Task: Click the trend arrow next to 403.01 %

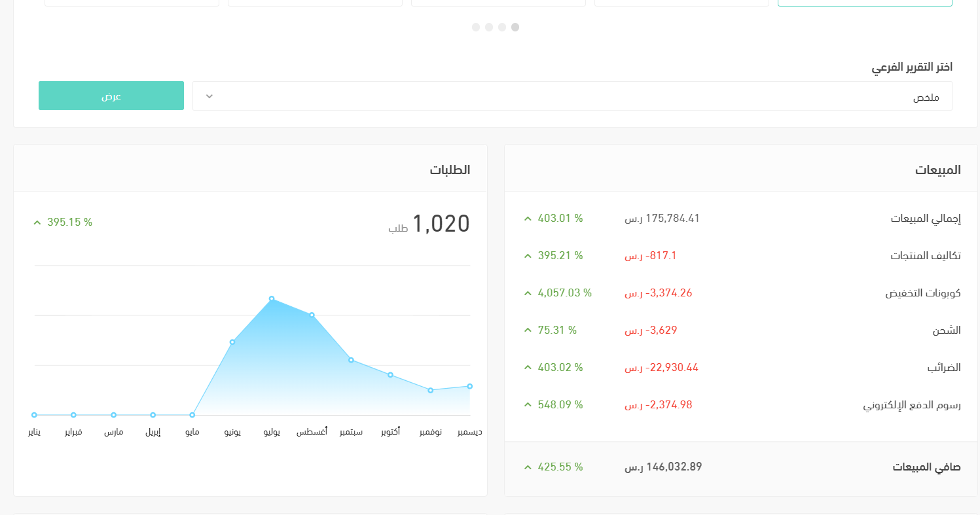Action: 528,219
